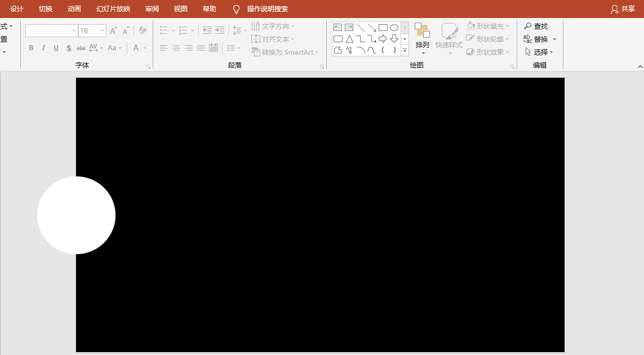Insert a horizontal text box shape
Image resolution: width=644 pixels, height=355 pixels.
coord(337,28)
